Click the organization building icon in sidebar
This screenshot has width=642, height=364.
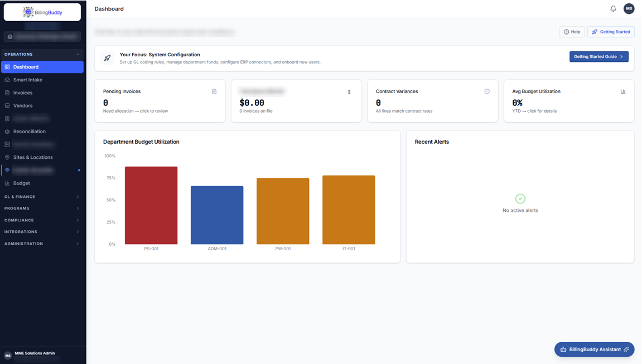(x=10, y=37)
